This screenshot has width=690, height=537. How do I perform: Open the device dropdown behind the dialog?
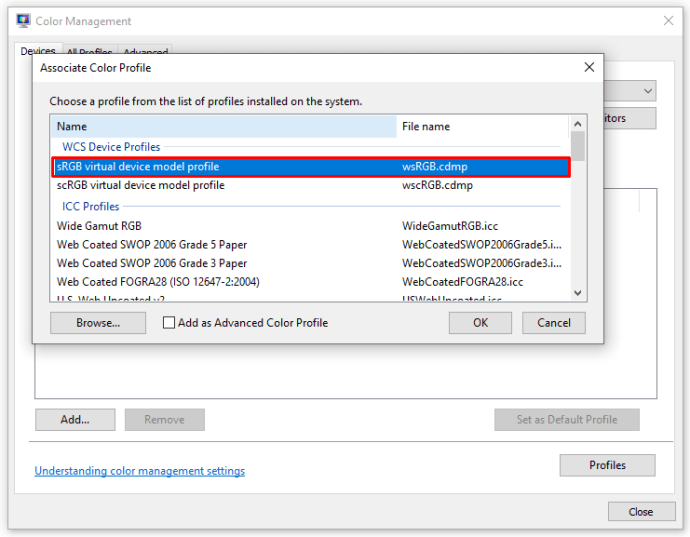point(648,91)
